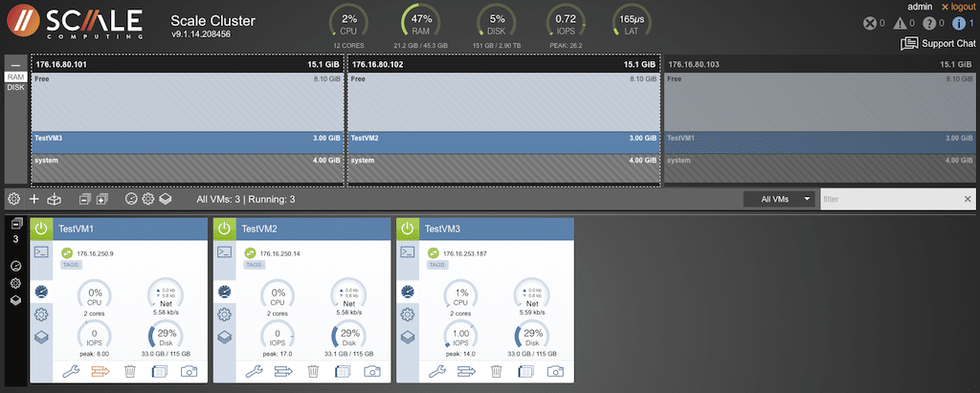980x393 pixels.
Task: Open the console for TestVM1
Action: click(41, 251)
